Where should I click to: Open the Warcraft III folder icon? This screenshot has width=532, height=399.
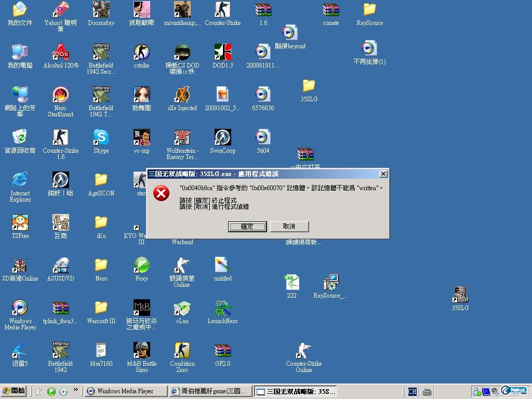tap(101, 309)
